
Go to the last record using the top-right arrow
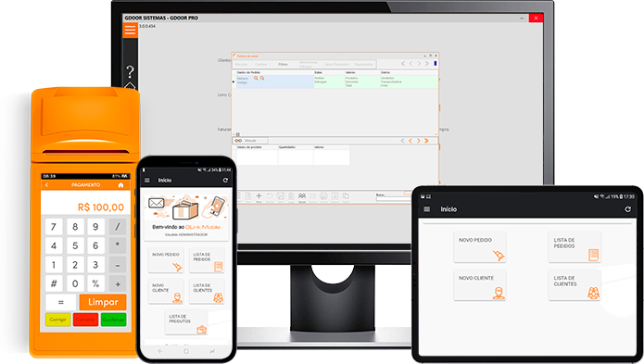(x=427, y=64)
